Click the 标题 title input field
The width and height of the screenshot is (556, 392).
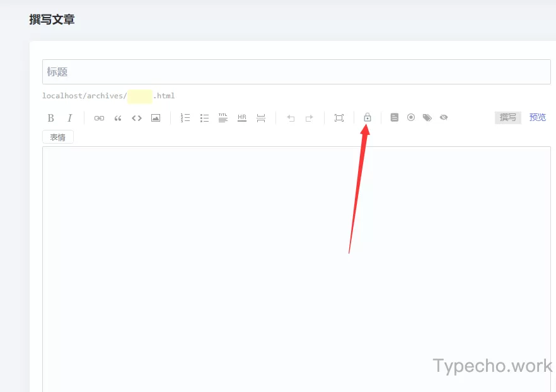click(296, 72)
